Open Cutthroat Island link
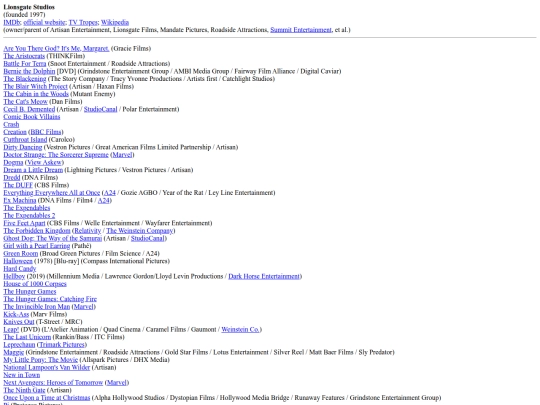Viewport: 540px width, 405px height. click(x=25, y=139)
